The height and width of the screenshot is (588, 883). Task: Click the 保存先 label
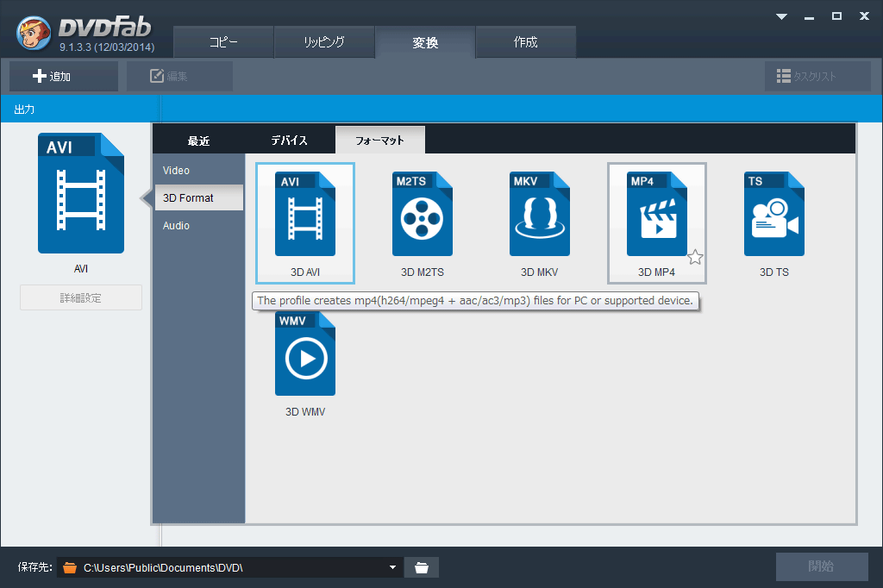coord(34,567)
